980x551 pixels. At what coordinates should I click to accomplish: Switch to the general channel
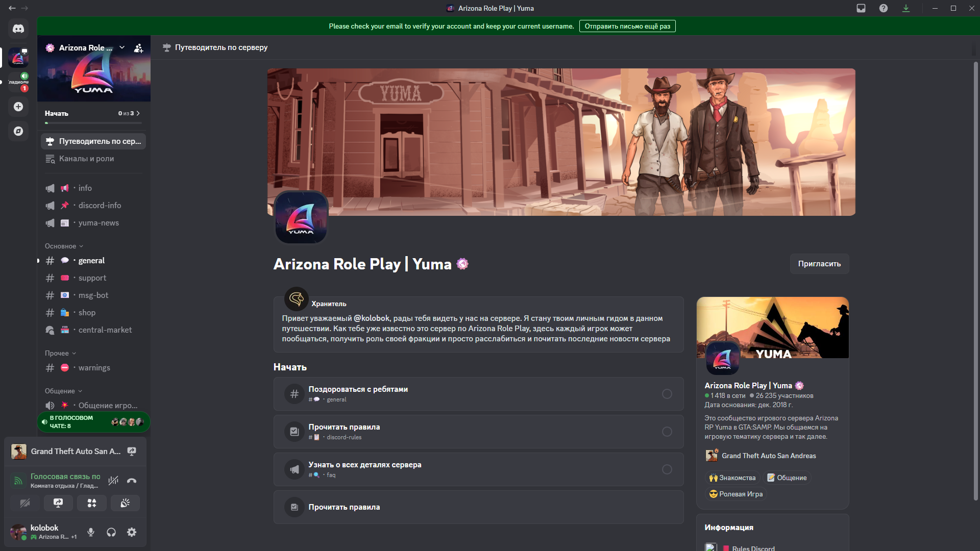(93, 261)
